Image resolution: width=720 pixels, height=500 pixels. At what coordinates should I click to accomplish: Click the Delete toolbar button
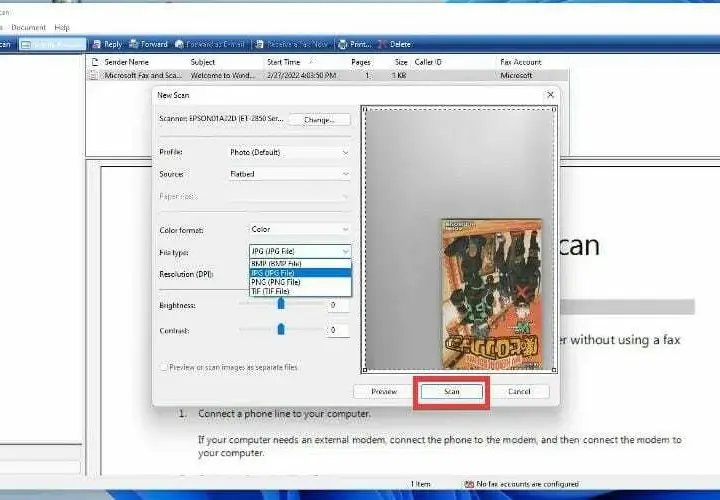(394, 44)
